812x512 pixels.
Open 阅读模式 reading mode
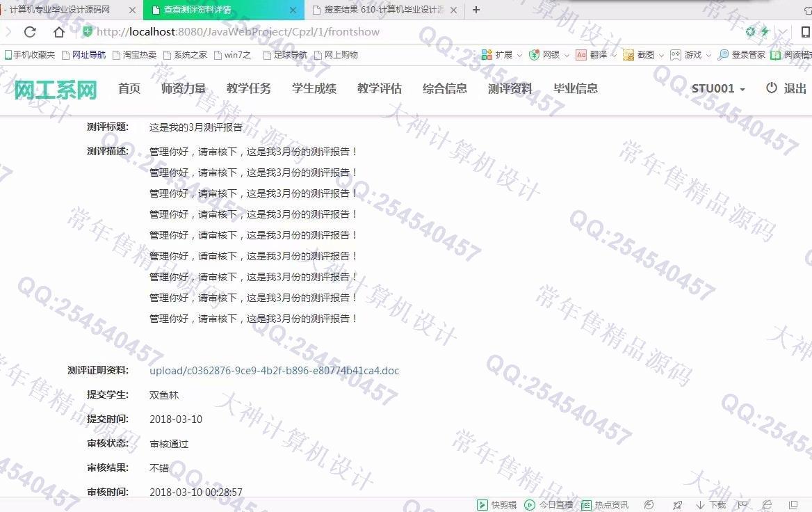click(x=790, y=54)
